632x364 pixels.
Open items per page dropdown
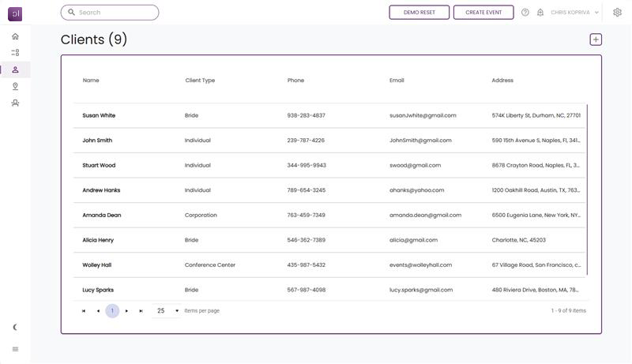pyautogui.click(x=167, y=311)
